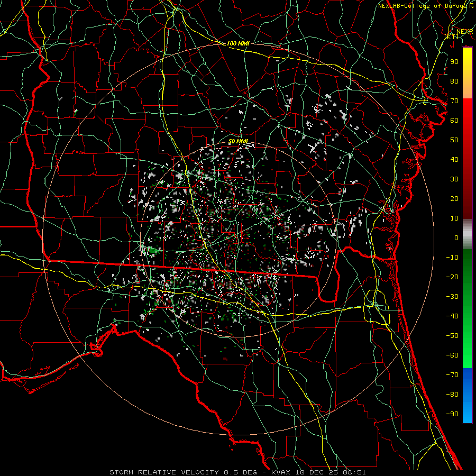Select the "80" value on the velocity scale
This screenshot has height=476, width=476.
(454, 81)
